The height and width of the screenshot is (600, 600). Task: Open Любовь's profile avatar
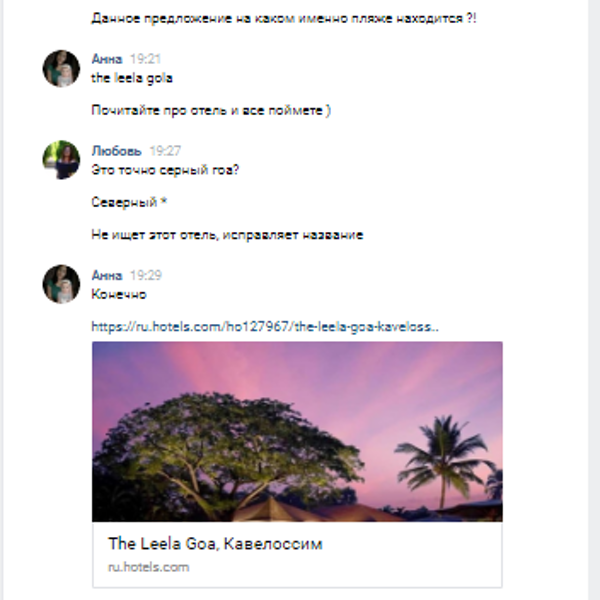point(61,160)
